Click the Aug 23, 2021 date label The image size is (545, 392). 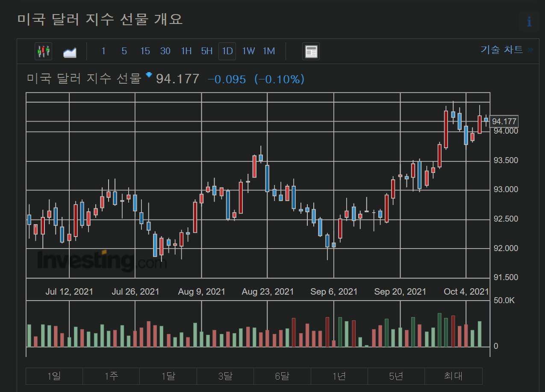coord(268,292)
